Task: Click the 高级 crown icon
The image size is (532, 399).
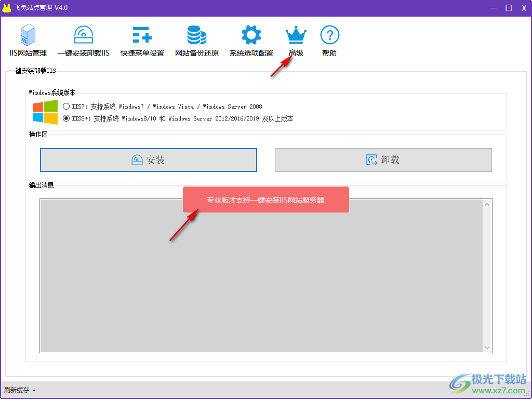Action: 296,35
